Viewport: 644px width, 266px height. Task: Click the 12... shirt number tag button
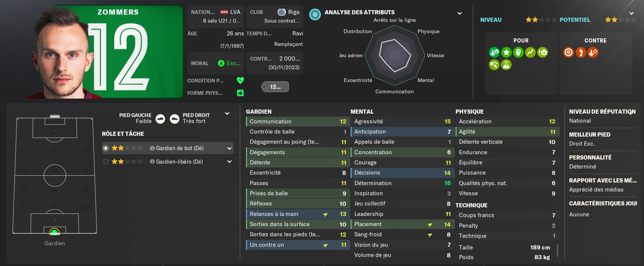275,87
